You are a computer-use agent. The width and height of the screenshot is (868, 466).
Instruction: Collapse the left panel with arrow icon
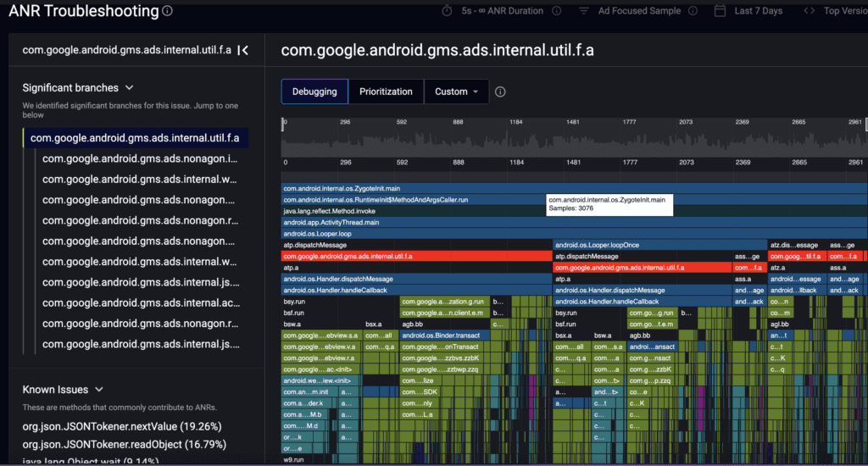pyautogui.click(x=243, y=50)
